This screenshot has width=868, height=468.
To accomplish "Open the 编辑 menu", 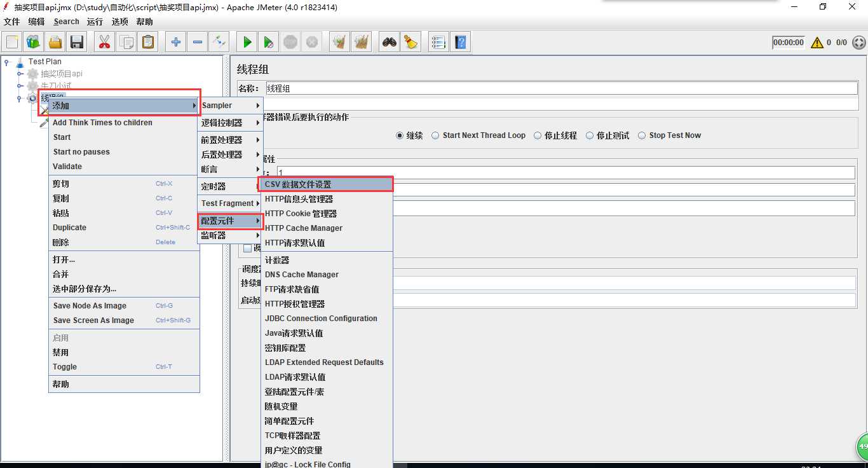I will [x=36, y=22].
